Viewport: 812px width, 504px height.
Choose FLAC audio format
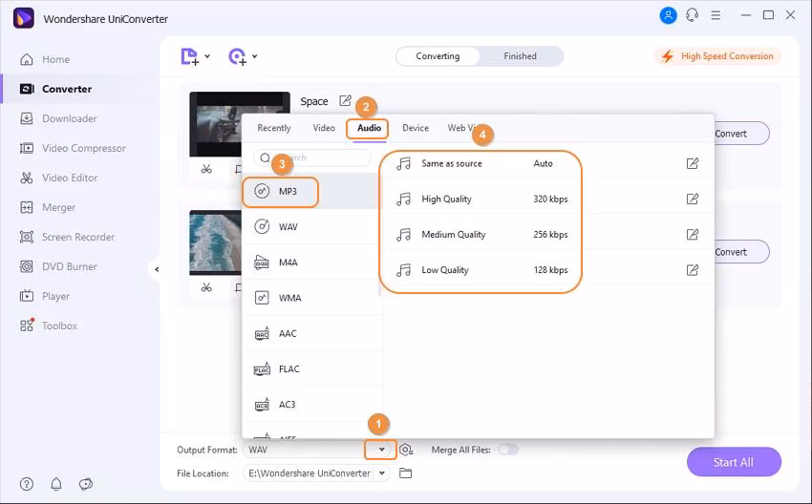(311, 369)
